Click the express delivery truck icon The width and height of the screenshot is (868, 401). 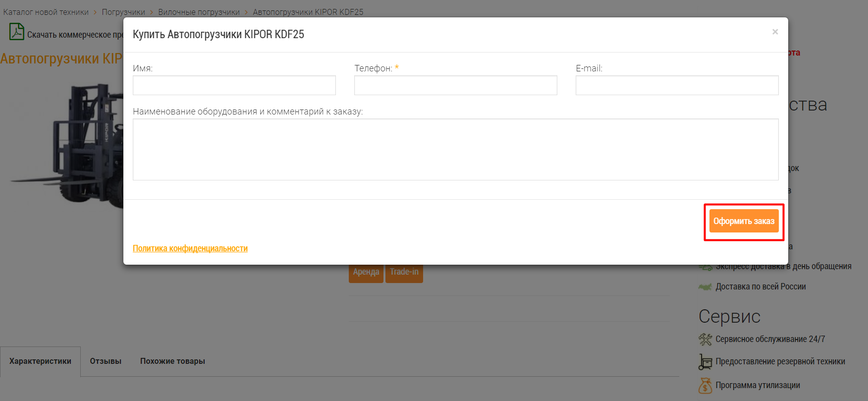(705, 267)
